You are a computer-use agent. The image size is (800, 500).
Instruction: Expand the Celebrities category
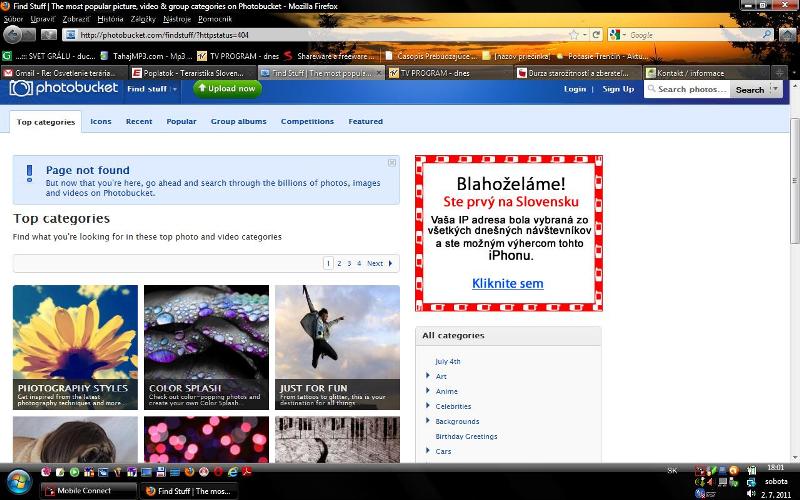(429, 406)
